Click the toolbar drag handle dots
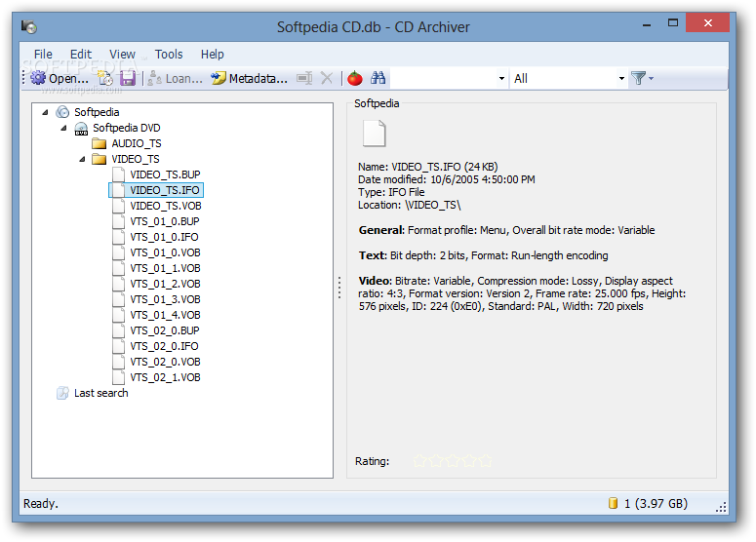Viewport: 756px width, 542px height. 23,78
